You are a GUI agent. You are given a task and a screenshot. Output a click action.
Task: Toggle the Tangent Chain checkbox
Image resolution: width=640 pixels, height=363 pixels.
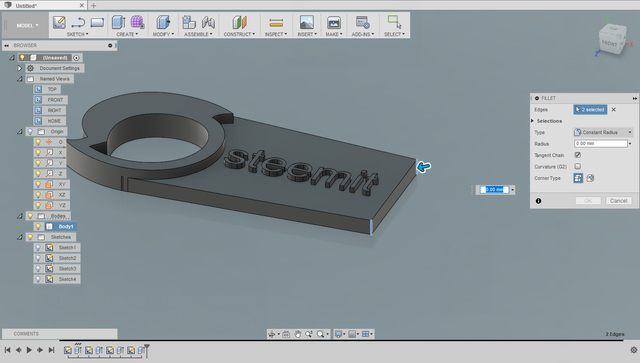[578, 155]
